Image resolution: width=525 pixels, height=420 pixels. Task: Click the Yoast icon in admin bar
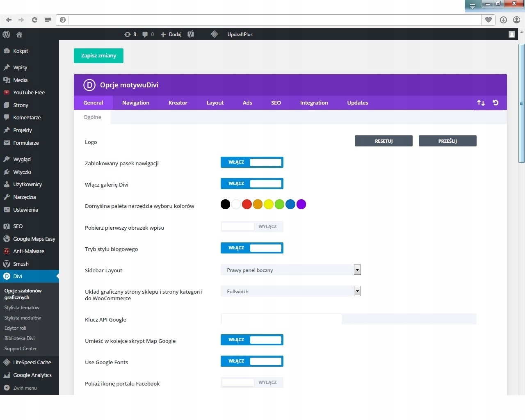pos(191,34)
